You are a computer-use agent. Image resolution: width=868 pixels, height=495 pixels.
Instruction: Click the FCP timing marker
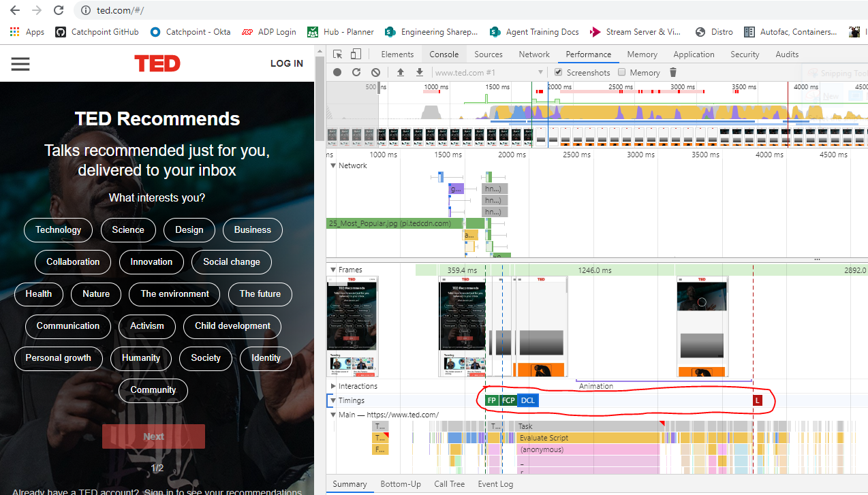point(508,400)
